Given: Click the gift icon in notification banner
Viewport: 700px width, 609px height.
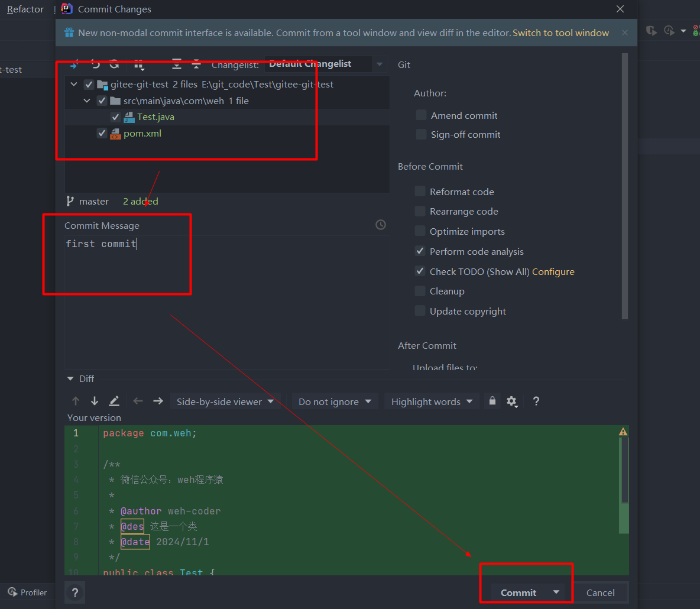Looking at the screenshot, I should [x=69, y=33].
